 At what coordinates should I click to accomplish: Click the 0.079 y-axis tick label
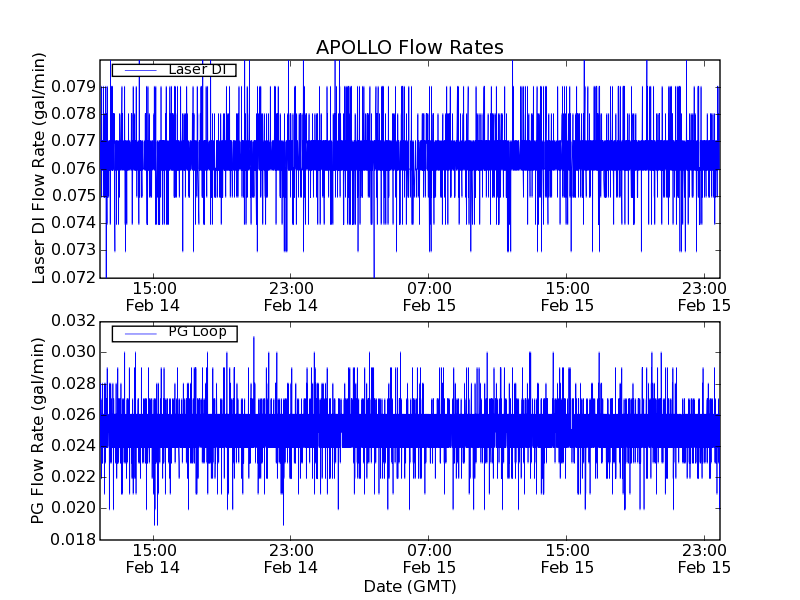pyautogui.click(x=73, y=87)
